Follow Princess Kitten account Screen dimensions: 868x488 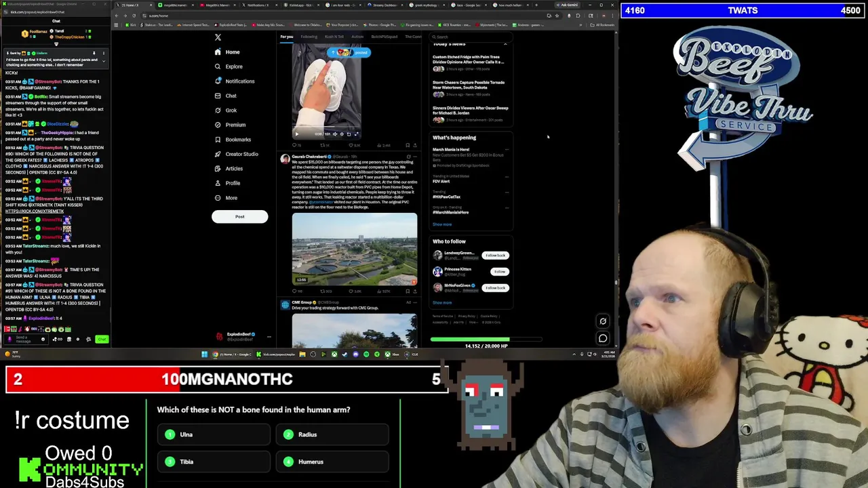[x=499, y=272]
